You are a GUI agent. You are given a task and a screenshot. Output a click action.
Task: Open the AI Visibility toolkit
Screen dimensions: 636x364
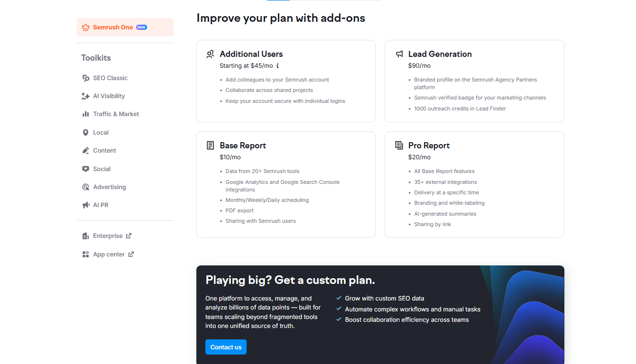[109, 96]
